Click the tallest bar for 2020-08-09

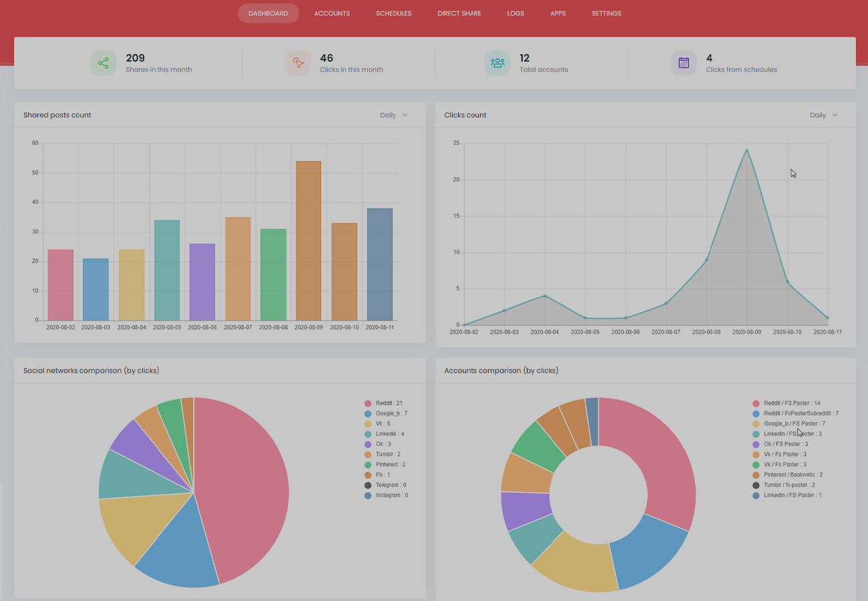pyautogui.click(x=308, y=240)
